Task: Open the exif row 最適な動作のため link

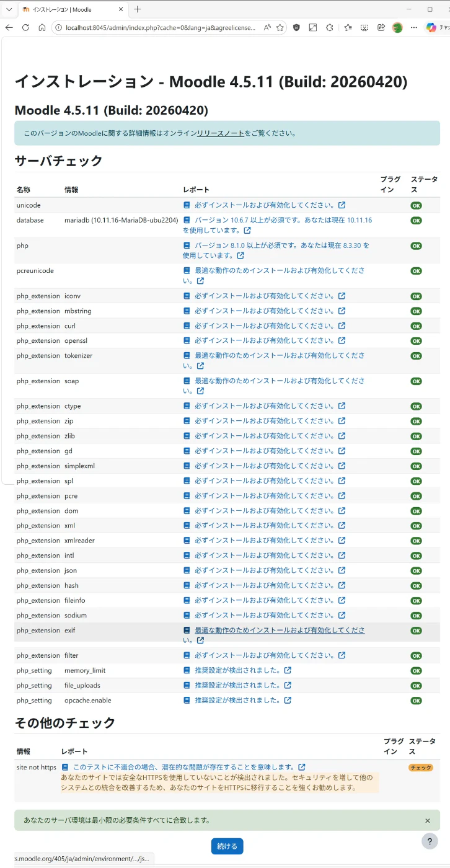Action: tap(280, 630)
